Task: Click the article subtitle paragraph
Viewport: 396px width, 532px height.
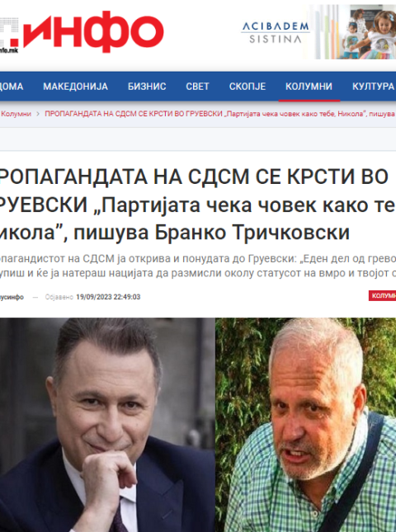Action: 198,266
